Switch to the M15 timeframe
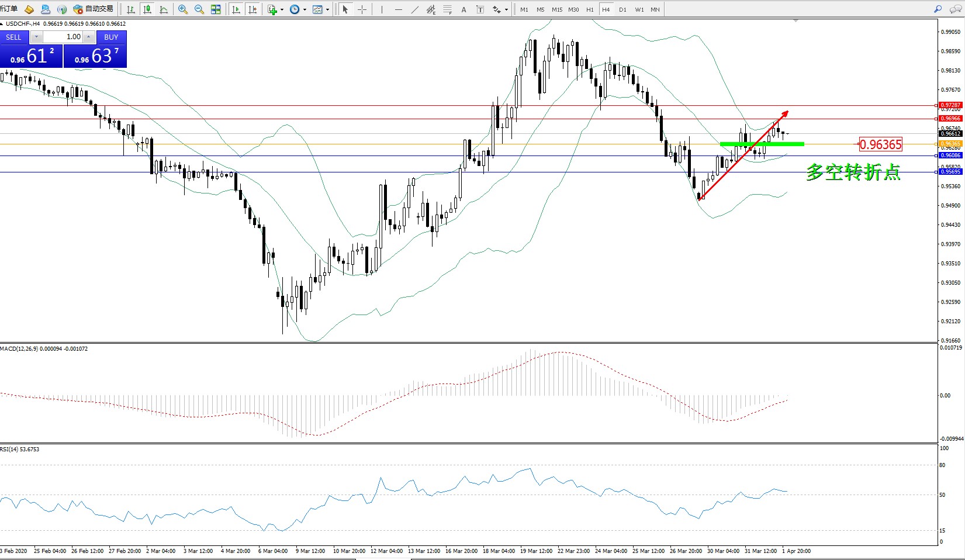Viewport: 965px width, 560px height. (557, 9)
